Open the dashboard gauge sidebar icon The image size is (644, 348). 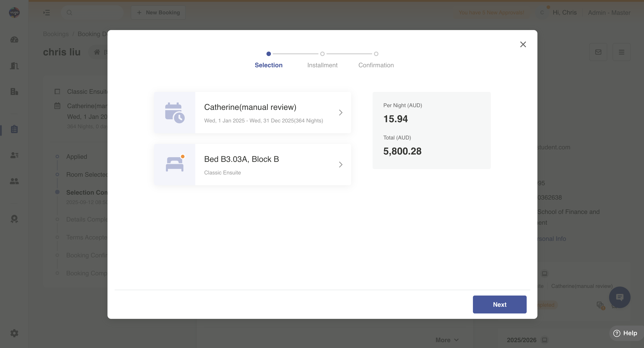[x=14, y=39]
